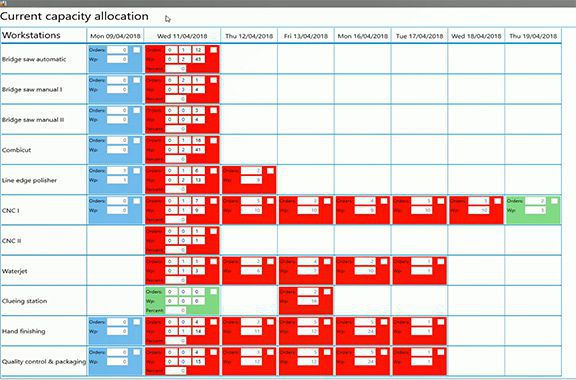Check the CNC II Wed 11/04 checkbox
Viewport: 576px width, 380px height.
pyautogui.click(x=213, y=231)
